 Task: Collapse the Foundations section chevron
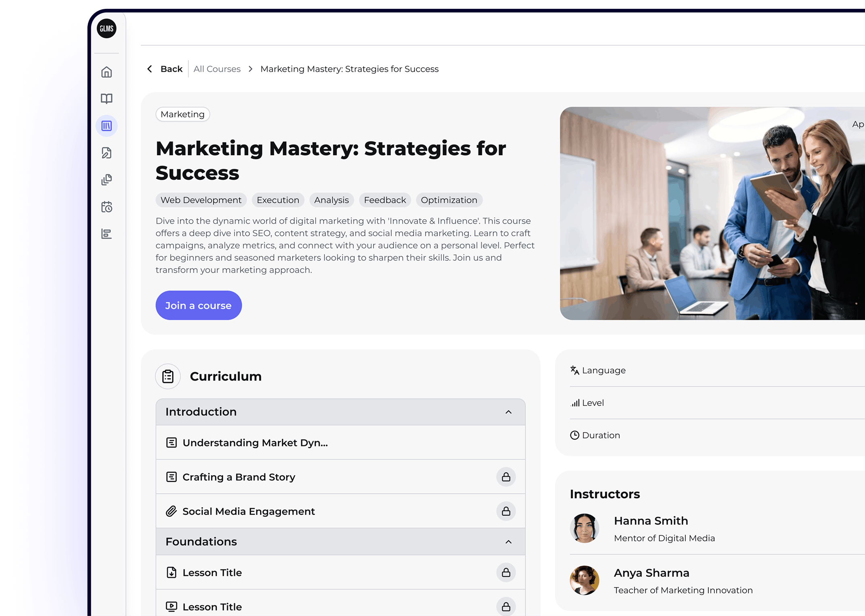coord(508,542)
